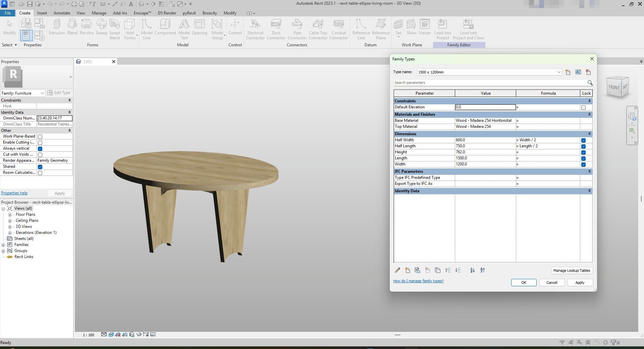Create new family type icon
The image size is (644, 349).
[568, 72]
